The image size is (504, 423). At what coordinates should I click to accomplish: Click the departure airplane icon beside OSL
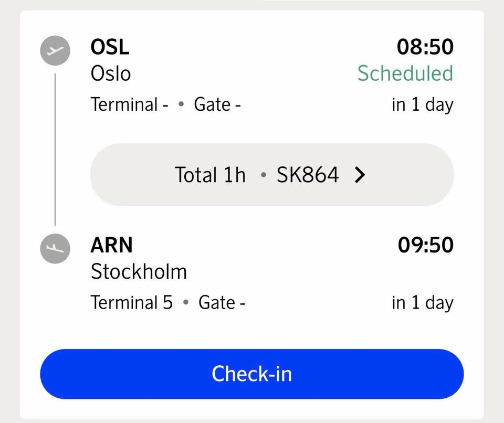pos(55,50)
